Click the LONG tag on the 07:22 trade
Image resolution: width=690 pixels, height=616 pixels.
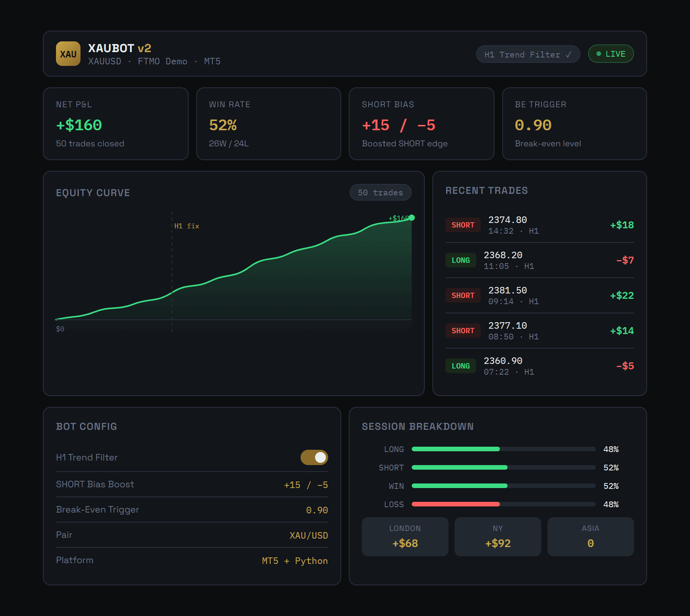pos(461,366)
